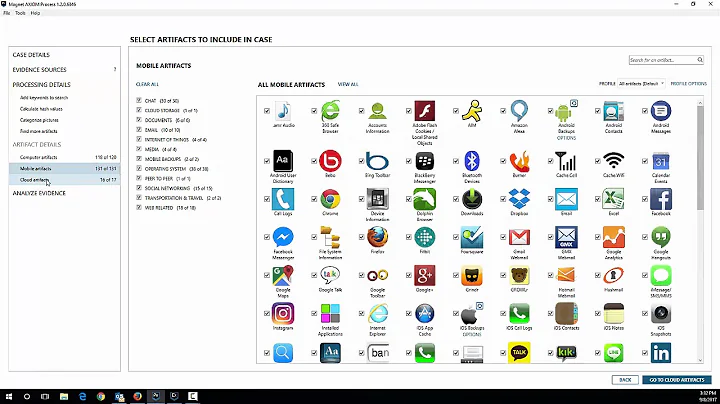The height and width of the screenshot is (404, 720).
Task: Select the Fitbit artifact icon
Action: click(425, 237)
